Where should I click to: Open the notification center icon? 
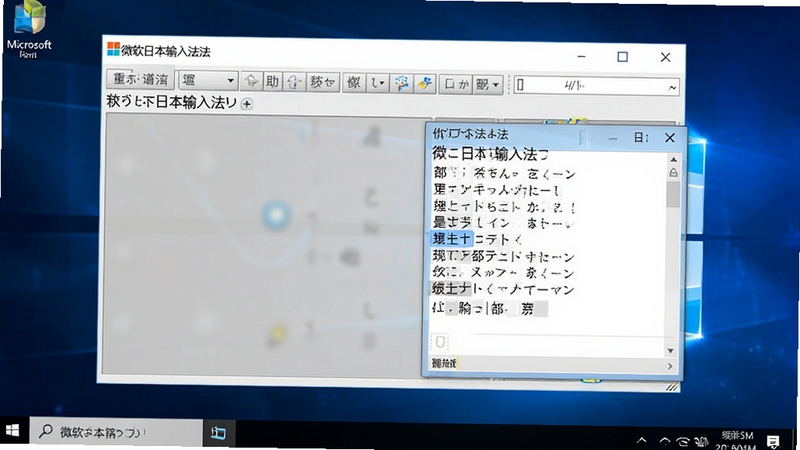[x=773, y=441]
